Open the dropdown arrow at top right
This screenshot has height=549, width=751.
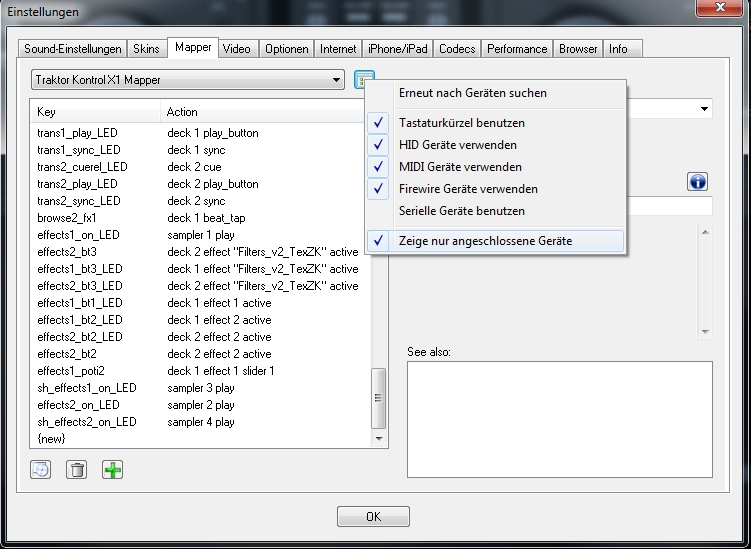click(x=704, y=108)
